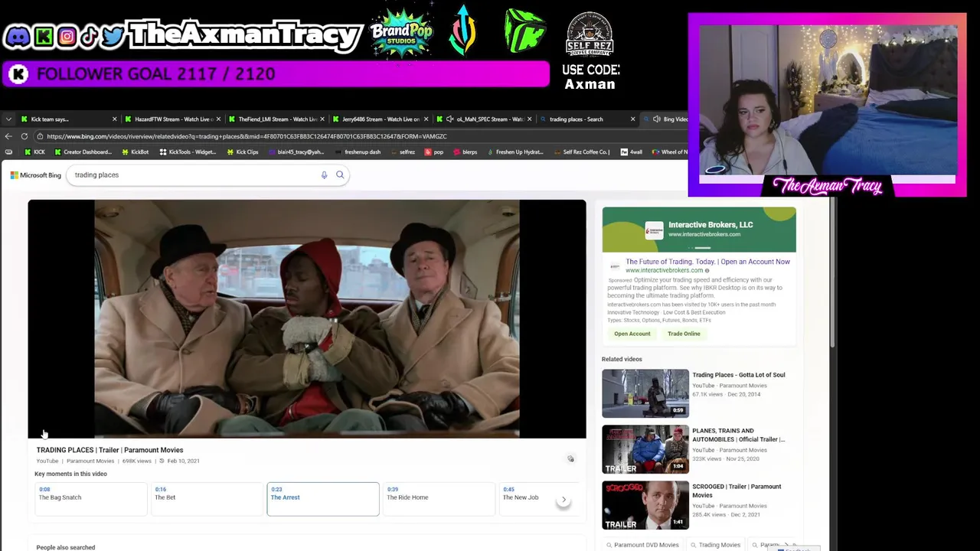
Task: Click the Interactive Brokers ad logo
Action: point(654,230)
